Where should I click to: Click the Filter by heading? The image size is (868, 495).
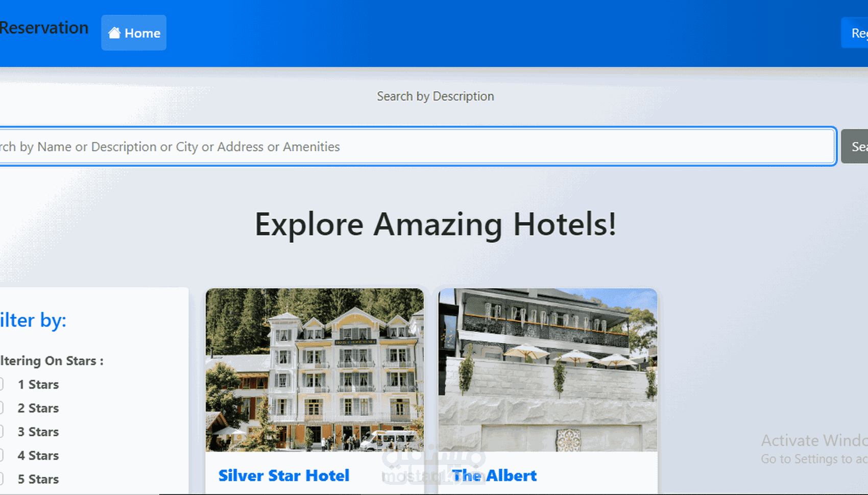[x=33, y=320]
